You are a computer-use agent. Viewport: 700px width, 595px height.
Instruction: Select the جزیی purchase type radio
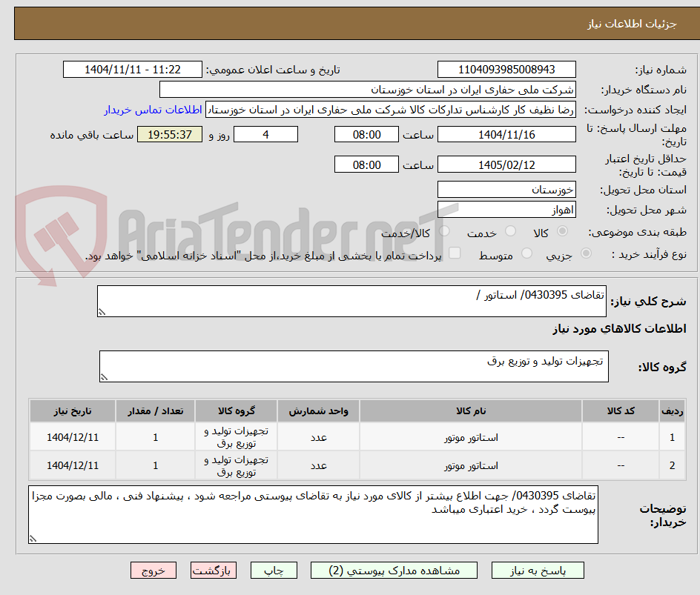(x=586, y=253)
